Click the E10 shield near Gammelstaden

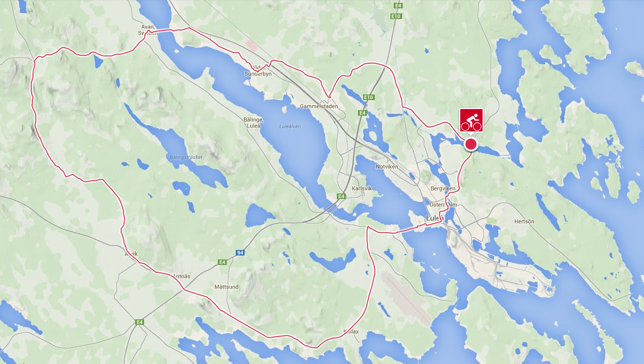click(369, 97)
